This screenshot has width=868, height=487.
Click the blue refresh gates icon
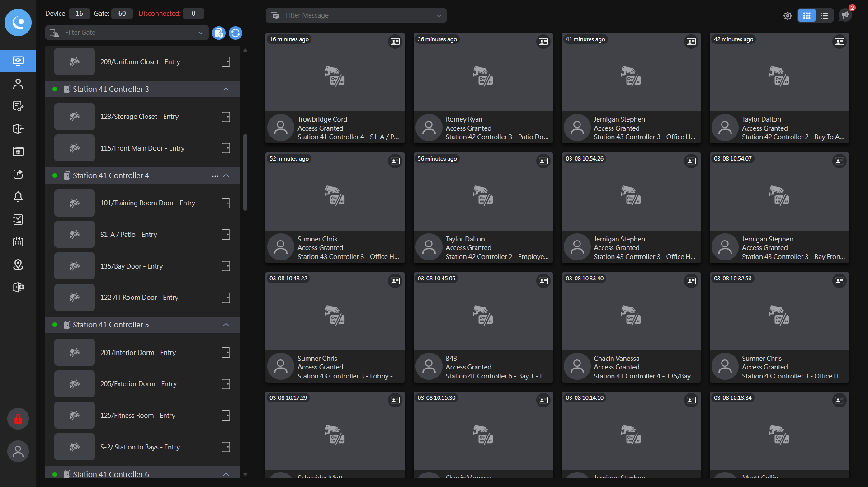click(x=236, y=33)
